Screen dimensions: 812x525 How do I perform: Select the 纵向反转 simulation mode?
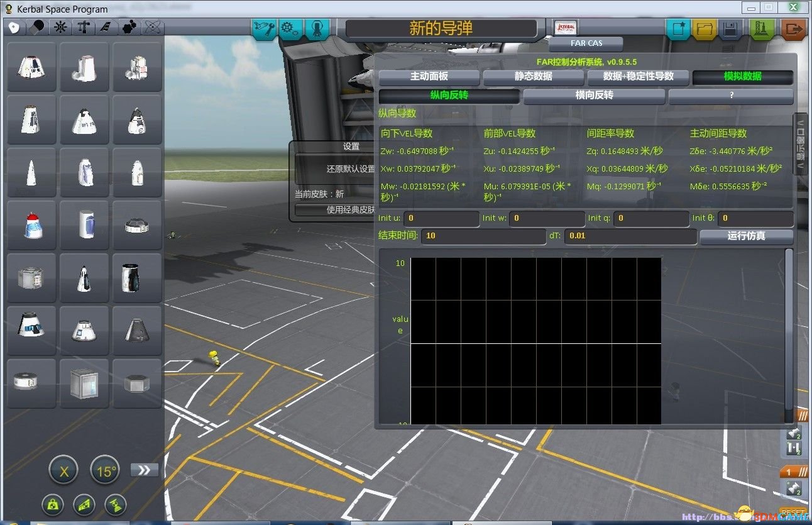click(449, 96)
